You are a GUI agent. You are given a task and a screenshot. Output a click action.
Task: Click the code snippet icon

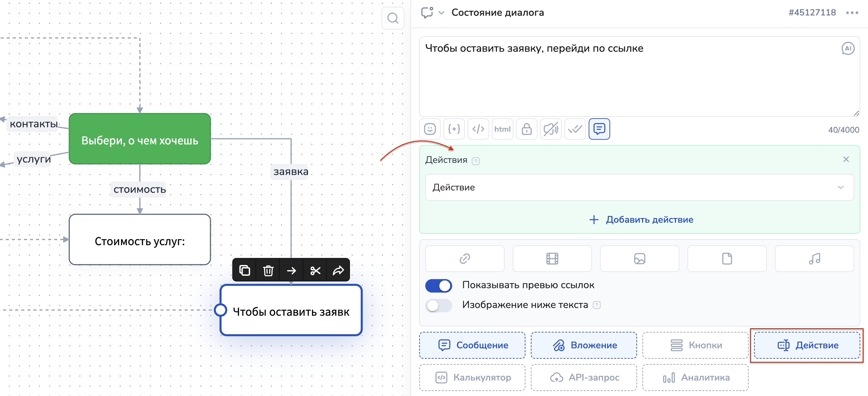tap(478, 129)
